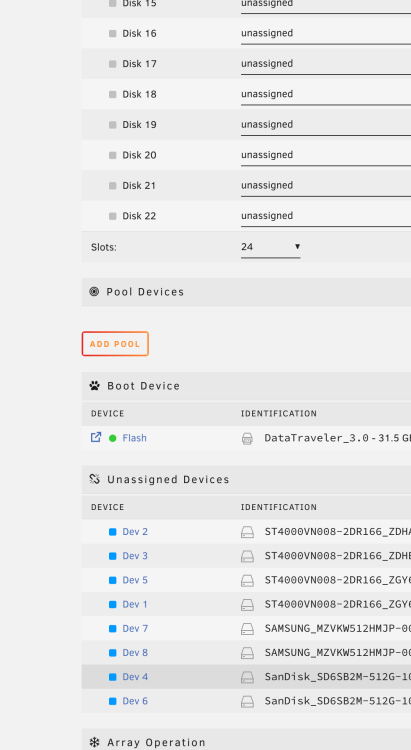
Task: Click the Unassigned Devices section header
Action: (x=246, y=479)
